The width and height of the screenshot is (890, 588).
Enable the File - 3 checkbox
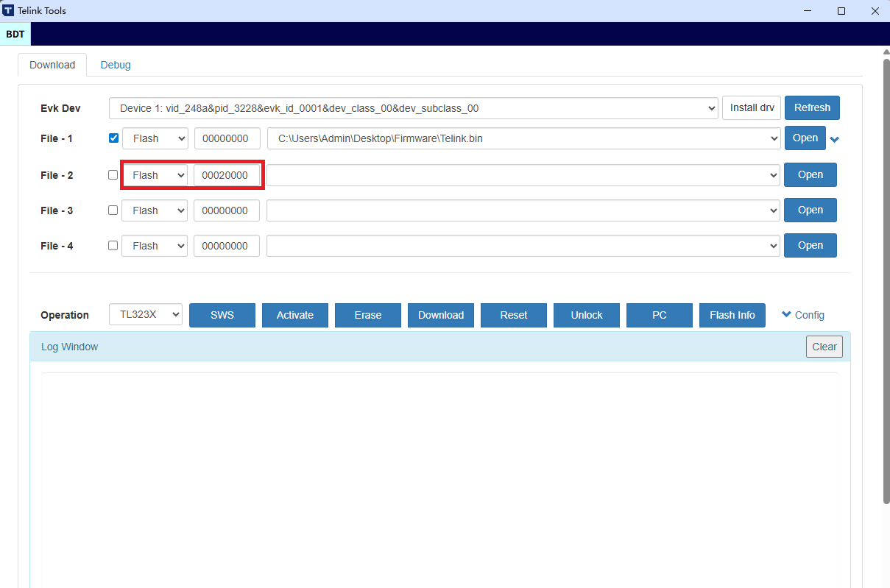(113, 210)
